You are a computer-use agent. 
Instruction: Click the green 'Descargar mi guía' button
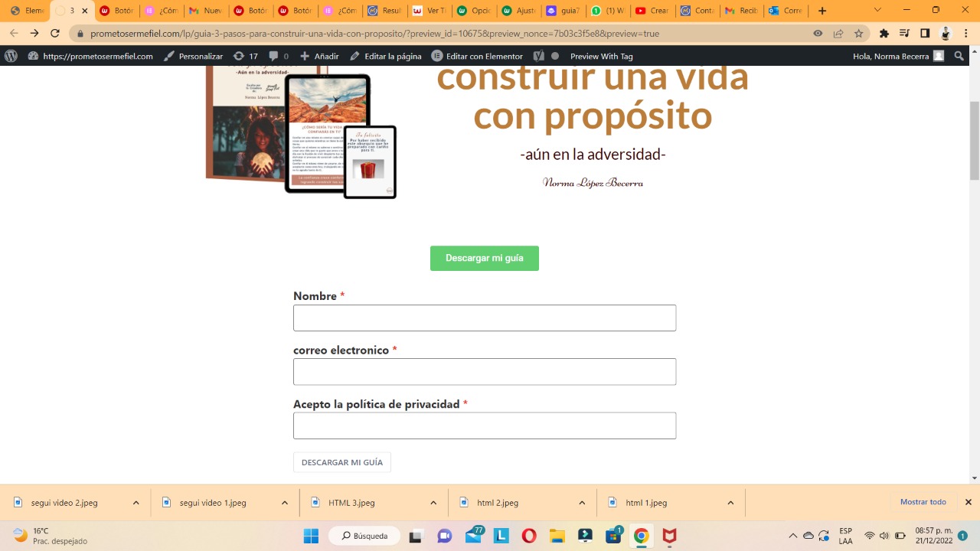point(485,258)
